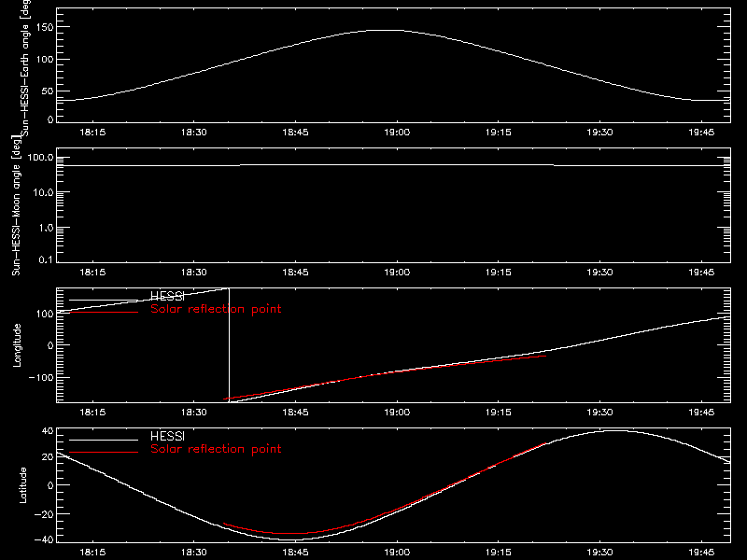
Task: Click the latitude curve maximum near 19:30
Action: (615, 431)
